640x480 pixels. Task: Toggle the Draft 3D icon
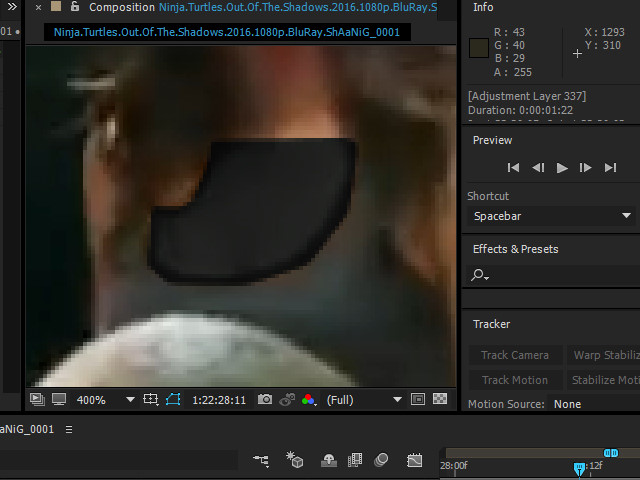click(294, 460)
